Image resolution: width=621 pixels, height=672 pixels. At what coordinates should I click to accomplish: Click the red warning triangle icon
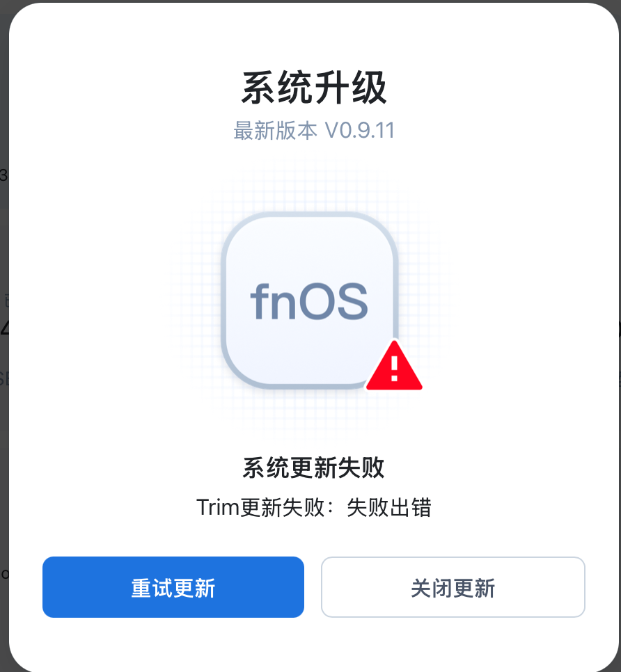pos(394,366)
